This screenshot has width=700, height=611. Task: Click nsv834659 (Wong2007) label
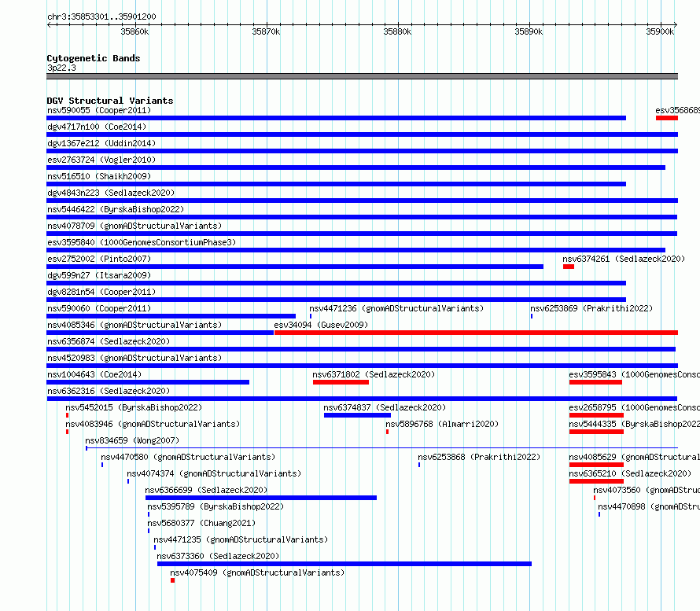coord(132,440)
